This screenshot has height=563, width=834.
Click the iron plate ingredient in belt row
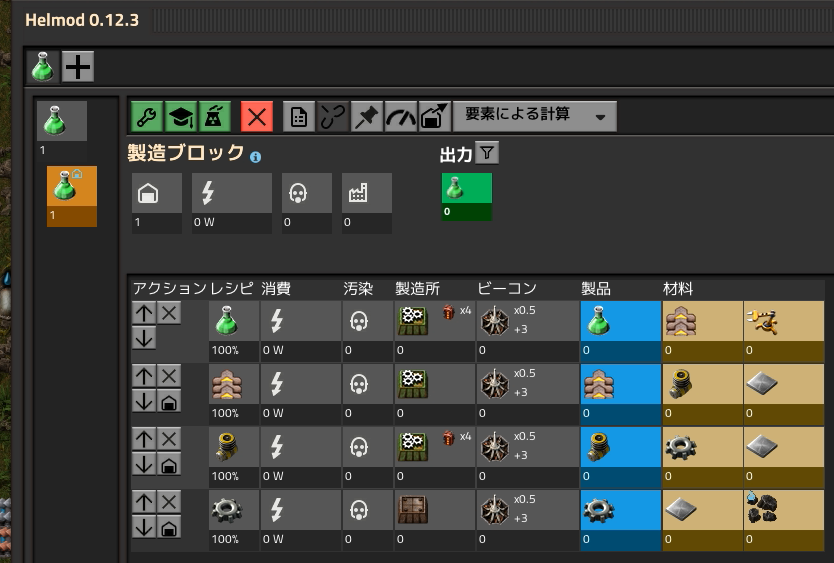[783, 394]
